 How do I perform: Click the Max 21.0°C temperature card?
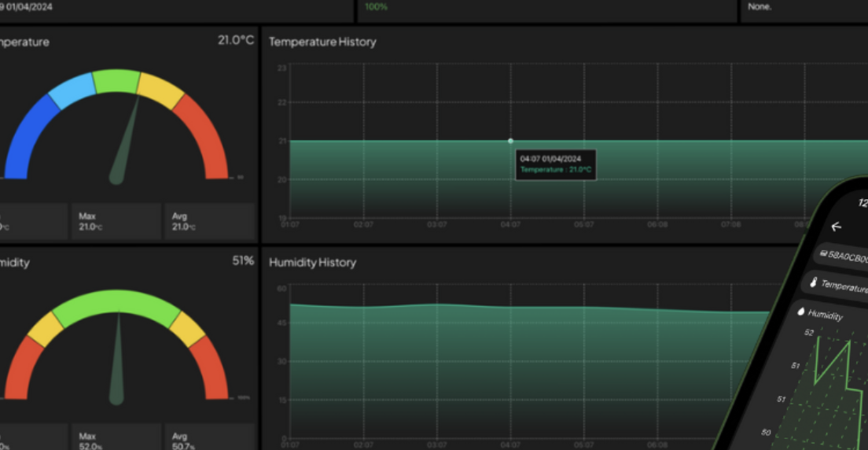click(116, 221)
